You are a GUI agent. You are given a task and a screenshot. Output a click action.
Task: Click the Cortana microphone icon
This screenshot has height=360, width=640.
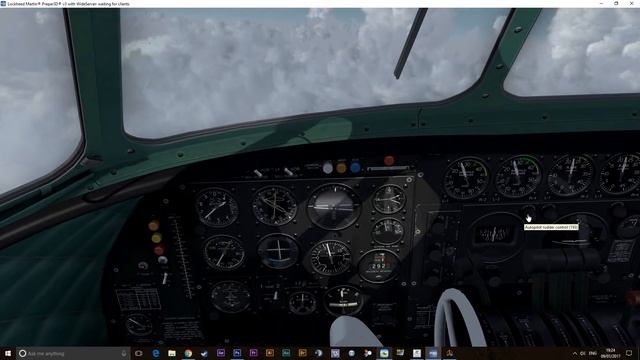pyautogui.click(x=124, y=353)
